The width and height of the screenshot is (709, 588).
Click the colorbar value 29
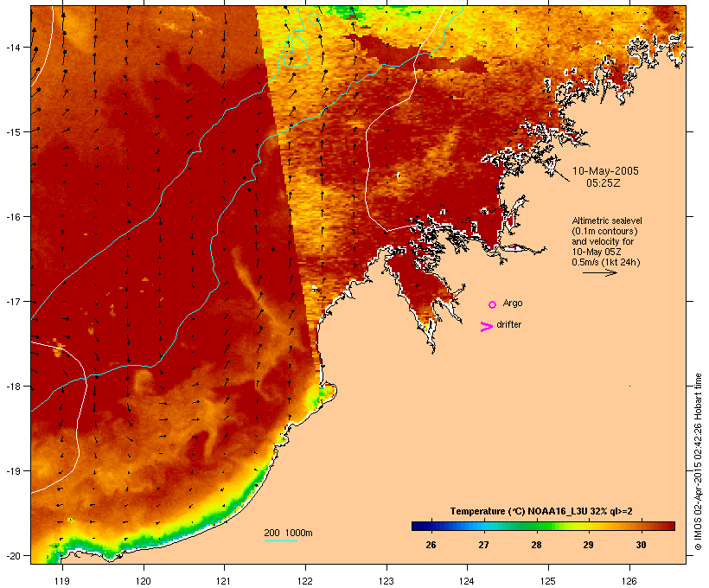click(588, 545)
